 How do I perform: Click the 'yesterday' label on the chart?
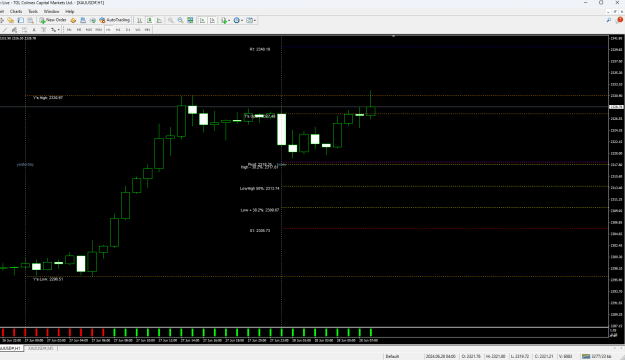point(25,165)
